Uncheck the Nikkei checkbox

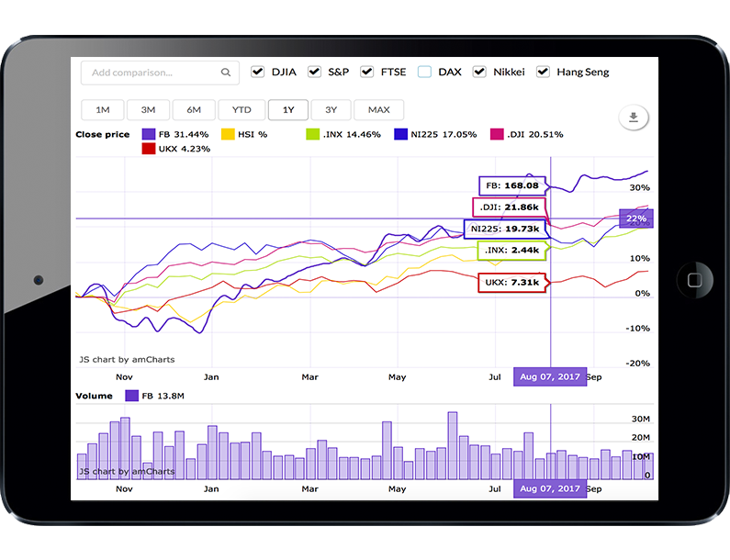pyautogui.click(x=478, y=72)
